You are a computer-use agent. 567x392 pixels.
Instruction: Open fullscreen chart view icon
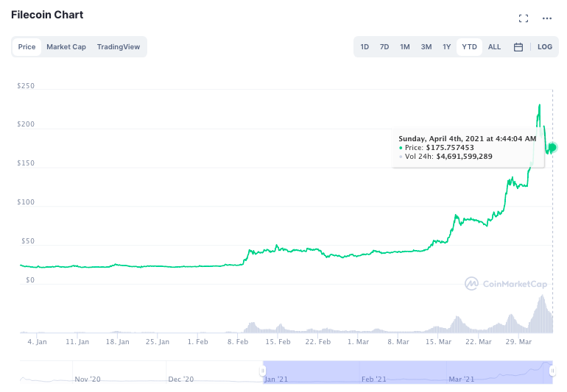(x=524, y=18)
